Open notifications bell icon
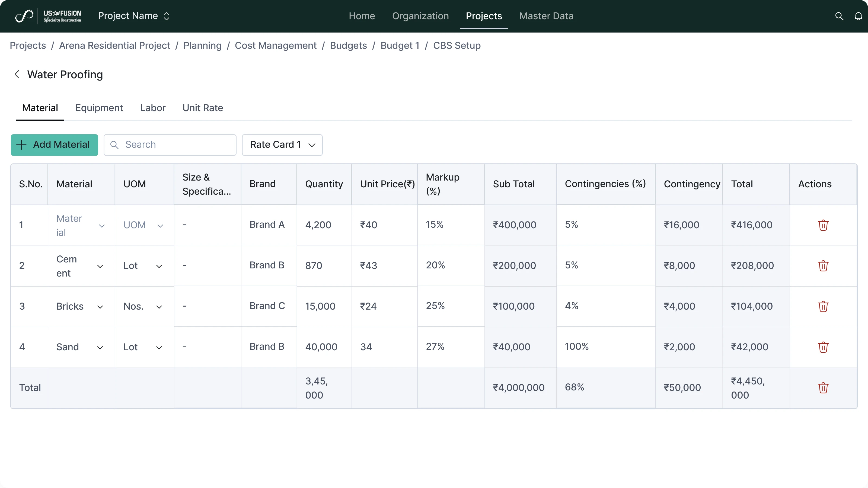The height and width of the screenshot is (488, 868). 858,16
